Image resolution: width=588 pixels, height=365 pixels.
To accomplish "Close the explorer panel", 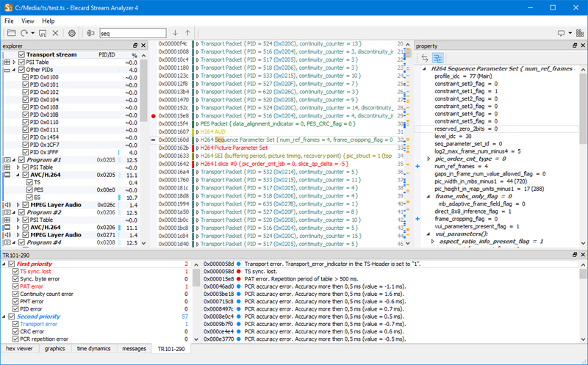I will click(x=143, y=46).
